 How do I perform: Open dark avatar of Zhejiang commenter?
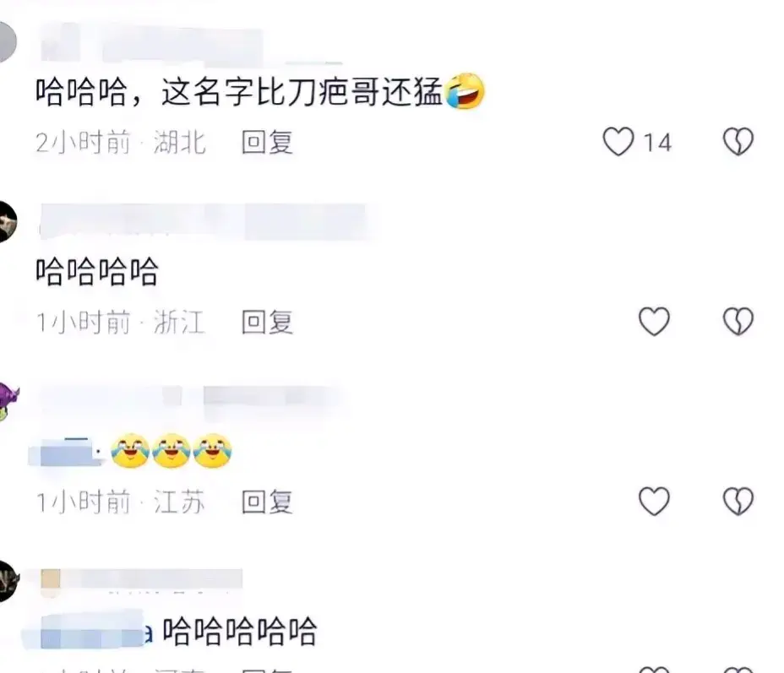tap(7, 222)
